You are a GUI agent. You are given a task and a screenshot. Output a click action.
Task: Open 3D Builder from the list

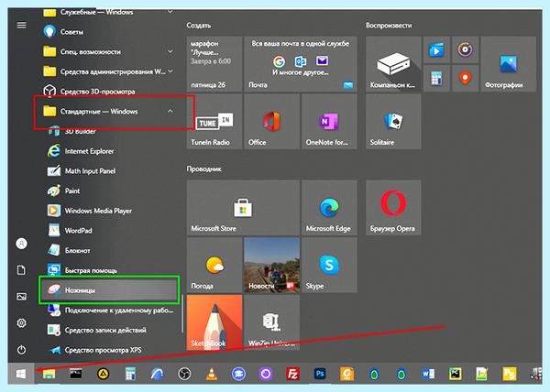point(109,131)
